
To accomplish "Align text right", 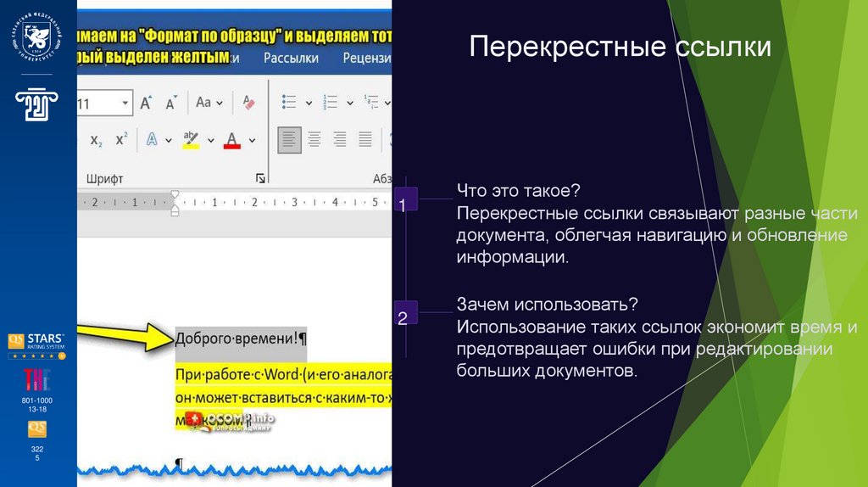I will pos(339,139).
